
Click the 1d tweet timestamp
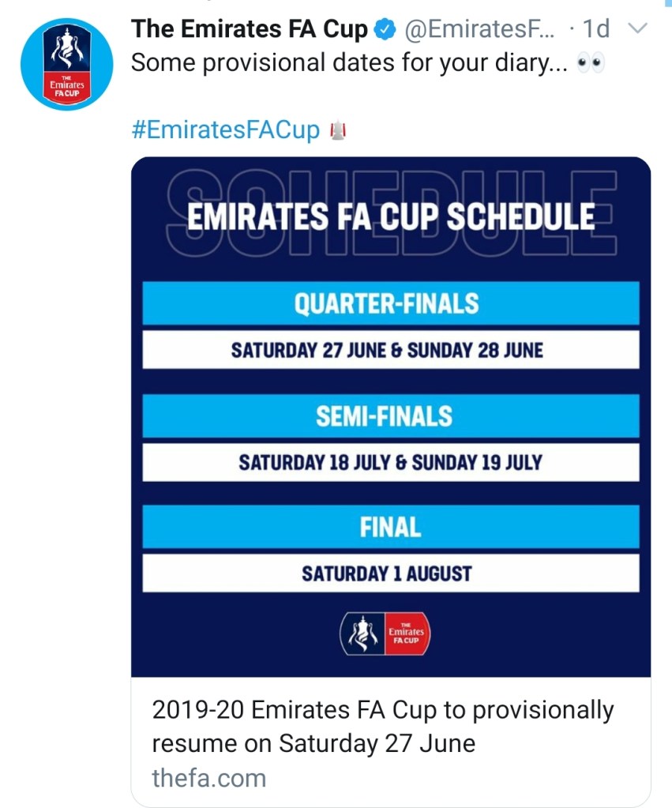point(595,30)
